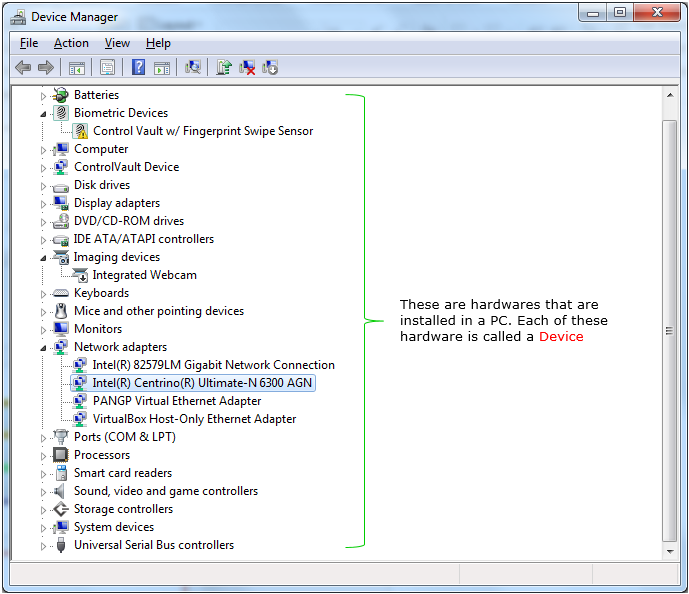Select Control Vault w/ Fingerprint Swipe Sensor
Image resolution: width=689 pixels, height=594 pixels.
point(202,131)
